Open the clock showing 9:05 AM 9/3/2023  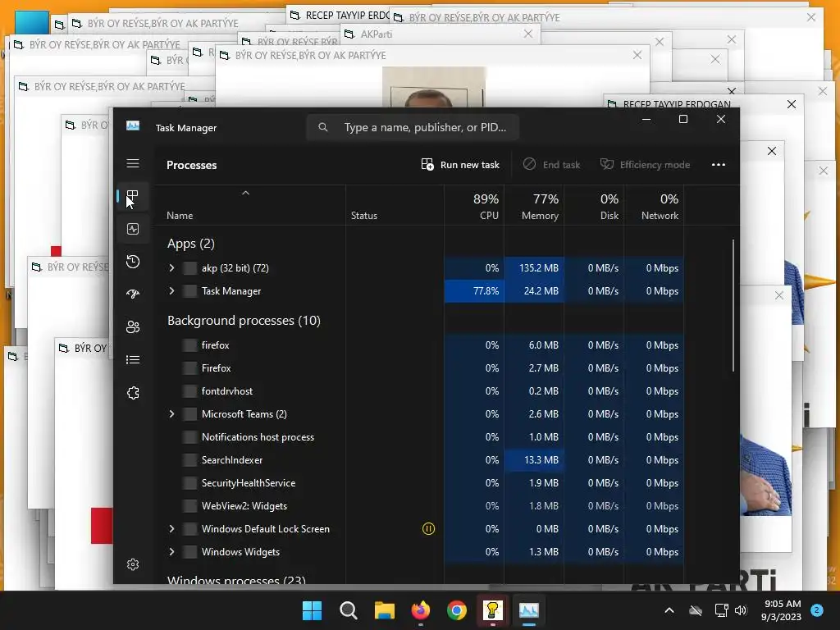pos(782,610)
